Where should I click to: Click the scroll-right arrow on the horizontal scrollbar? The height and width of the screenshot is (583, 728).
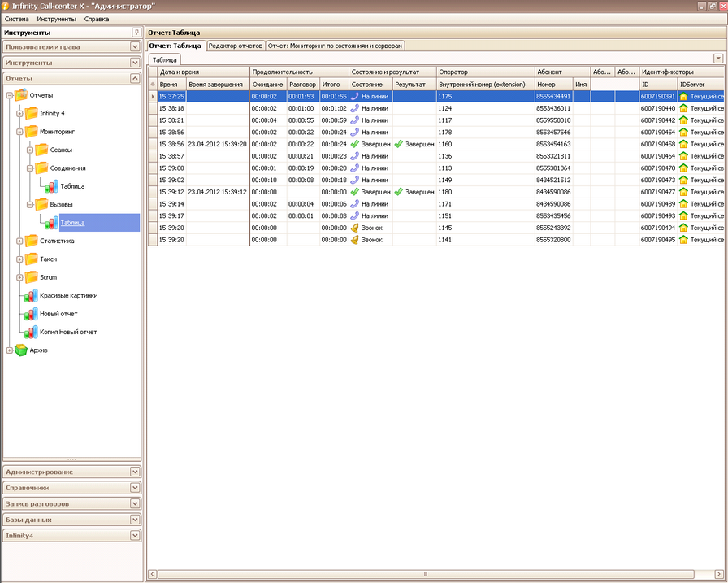pyautogui.click(x=719, y=574)
